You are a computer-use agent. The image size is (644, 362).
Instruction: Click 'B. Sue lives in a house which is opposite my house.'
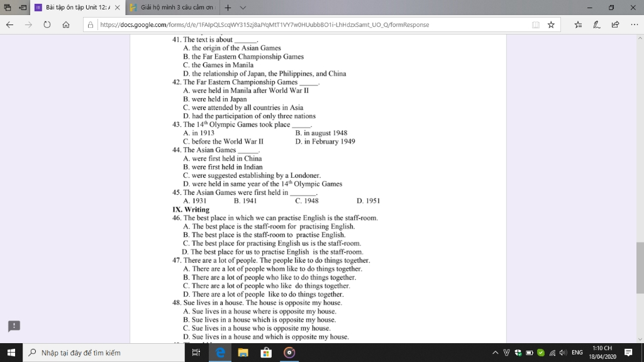coord(260,320)
